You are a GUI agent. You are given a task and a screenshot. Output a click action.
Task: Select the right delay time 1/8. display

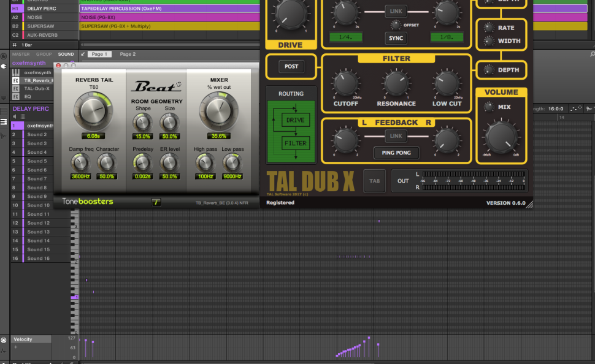[447, 37]
